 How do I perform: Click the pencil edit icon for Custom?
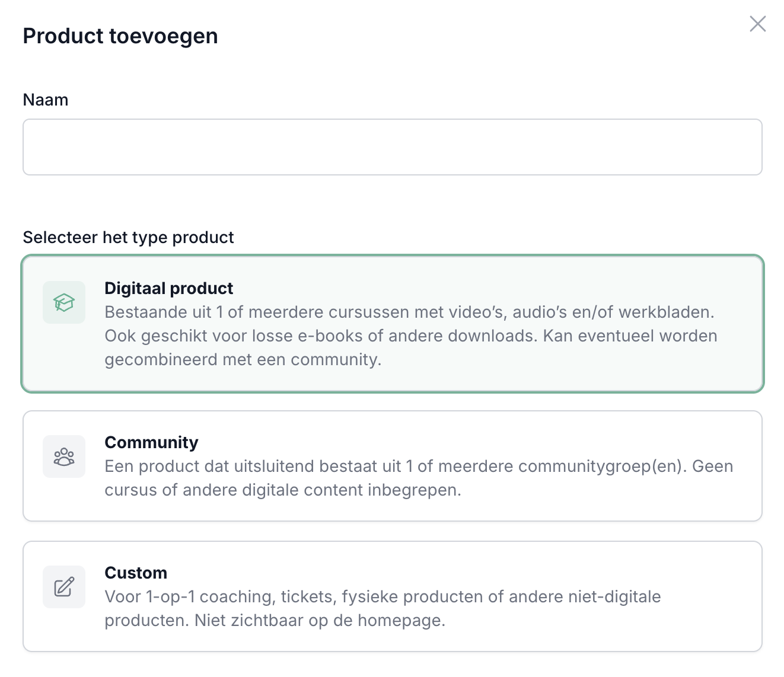(x=64, y=587)
